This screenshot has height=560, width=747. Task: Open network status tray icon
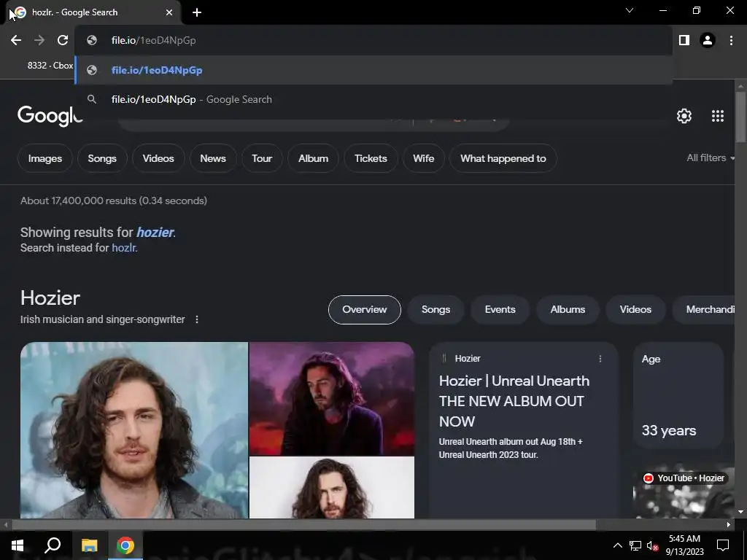click(635, 545)
